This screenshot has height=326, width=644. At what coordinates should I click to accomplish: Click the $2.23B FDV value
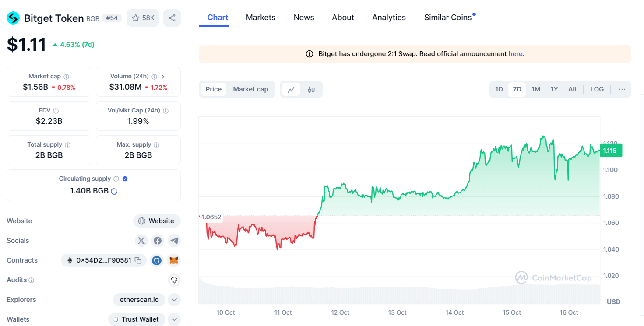pos(49,121)
